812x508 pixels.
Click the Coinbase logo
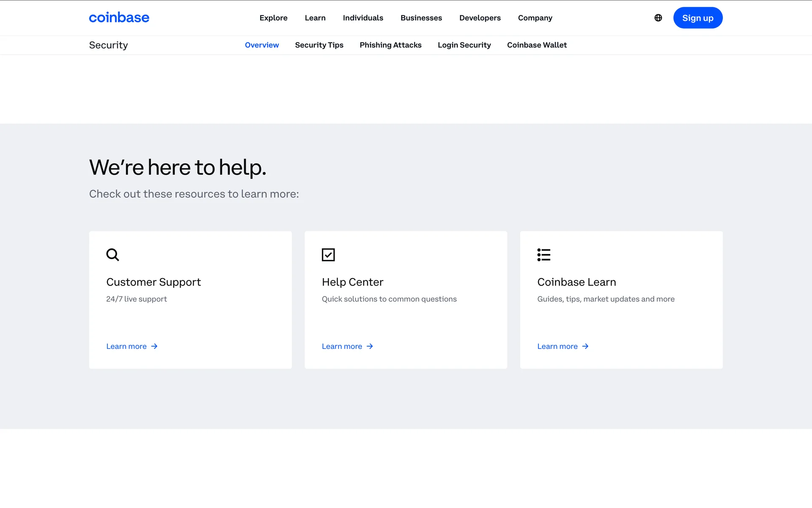click(119, 18)
